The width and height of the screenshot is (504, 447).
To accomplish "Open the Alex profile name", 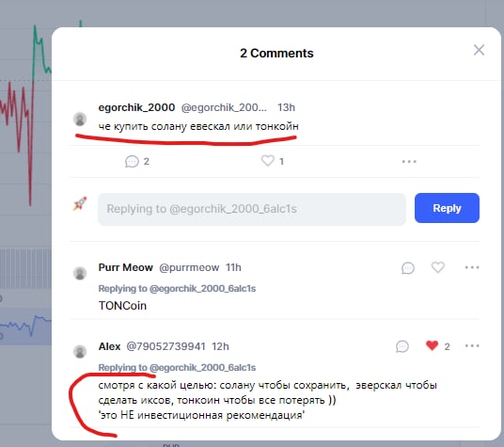I will (x=110, y=346).
